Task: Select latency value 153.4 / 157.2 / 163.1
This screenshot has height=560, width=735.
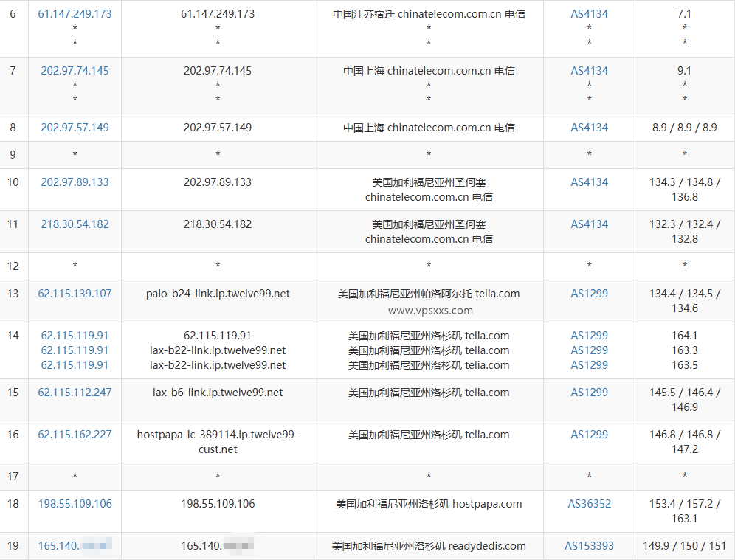Action: click(x=684, y=511)
